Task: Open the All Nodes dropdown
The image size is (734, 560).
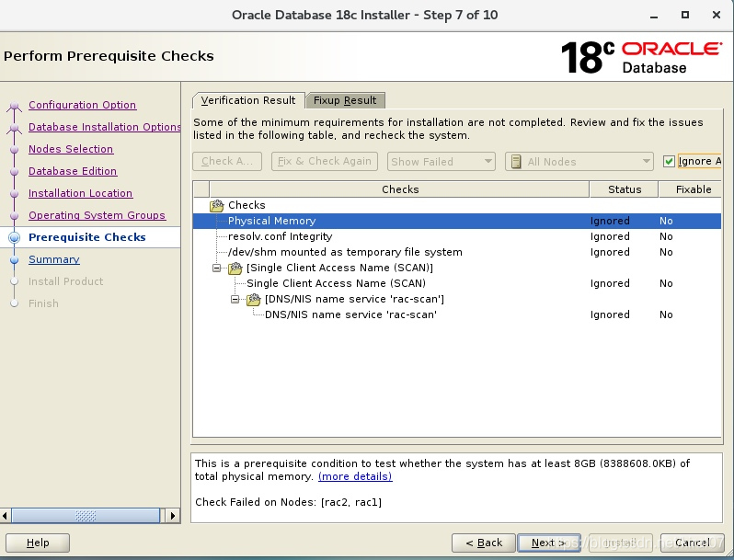Action: tap(579, 162)
